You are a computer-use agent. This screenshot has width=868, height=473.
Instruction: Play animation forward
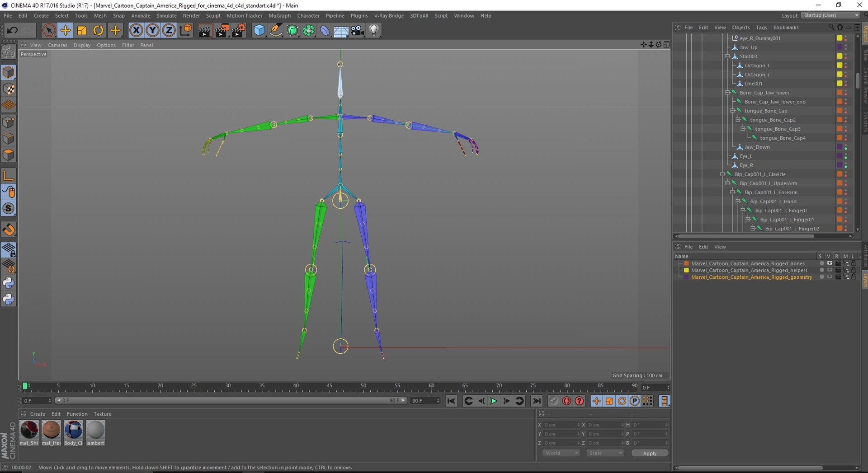coord(494,401)
